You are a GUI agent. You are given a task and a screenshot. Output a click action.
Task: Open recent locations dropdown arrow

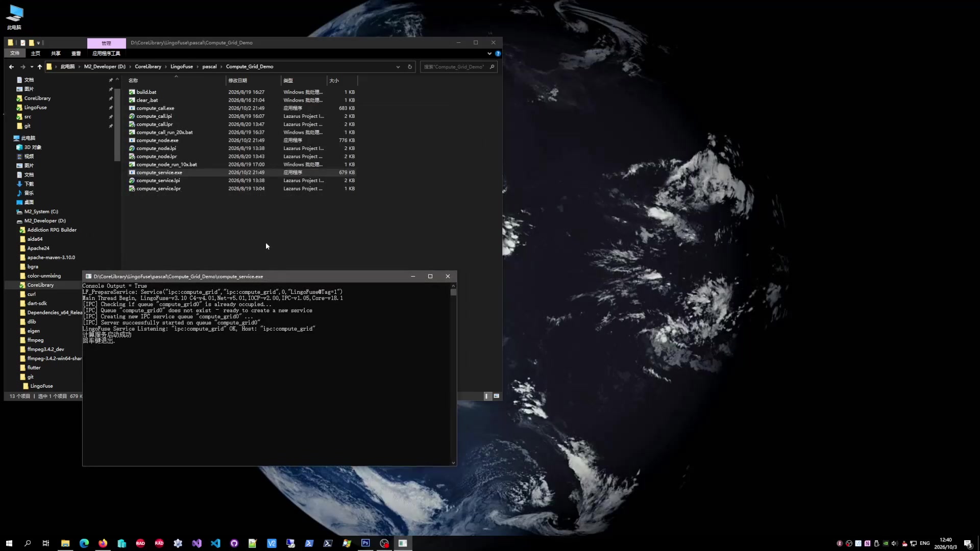32,67
